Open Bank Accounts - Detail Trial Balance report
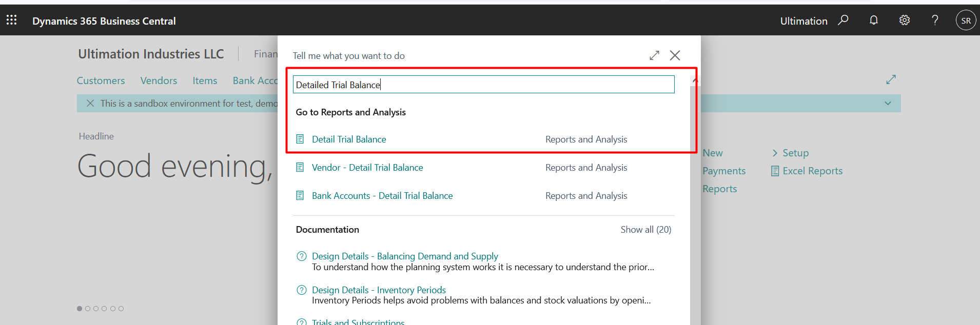Viewport: 980px width, 325px height. tap(382, 195)
